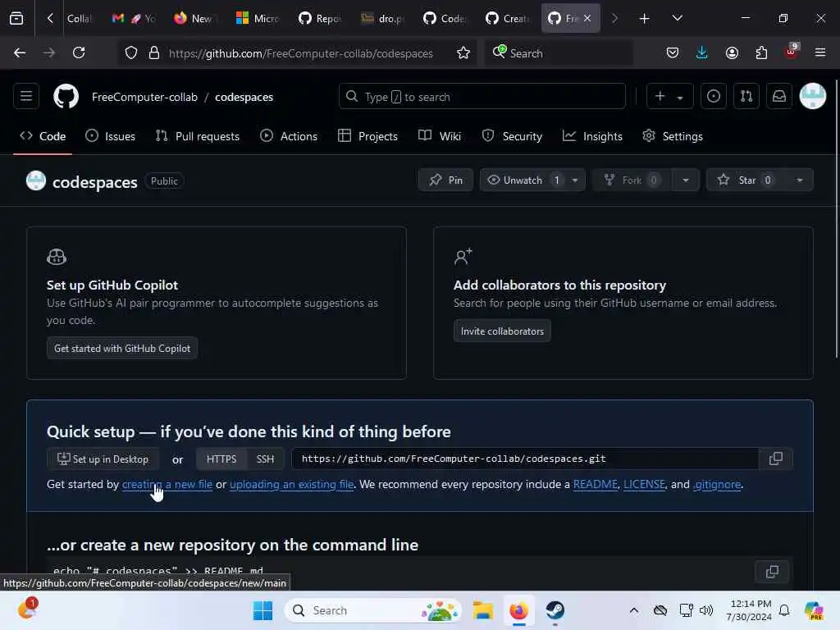Click the GitHub search field
Screen dimensions: 840x630
click(482, 97)
